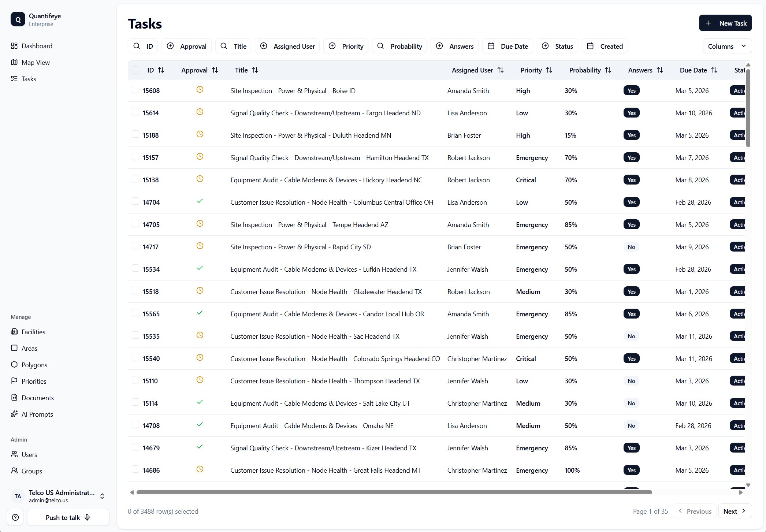Sort by Assigned User column arrows
The height and width of the screenshot is (532, 766).
501,70
